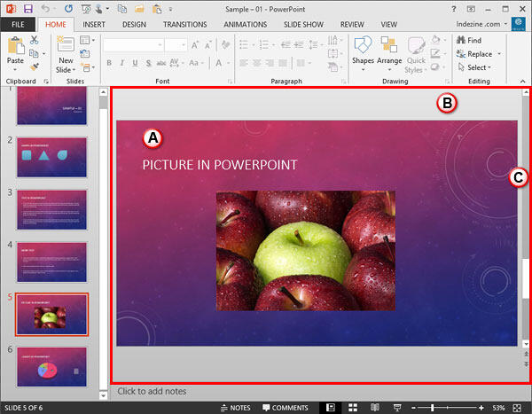Viewport: 532px width, 414px height.
Task: Toggle Italic formatting
Action: coord(122,63)
